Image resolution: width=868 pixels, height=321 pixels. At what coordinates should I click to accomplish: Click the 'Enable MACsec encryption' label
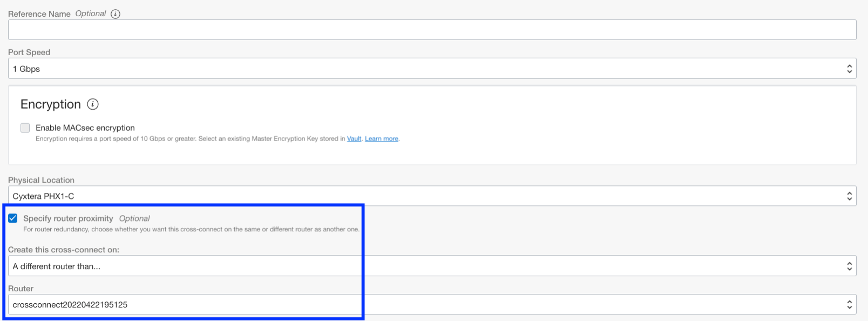tap(85, 128)
